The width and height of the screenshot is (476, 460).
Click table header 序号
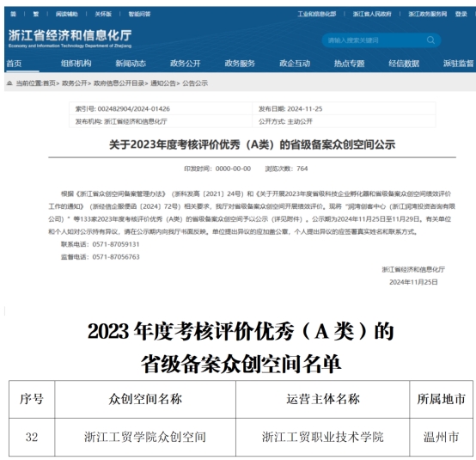point(32,399)
